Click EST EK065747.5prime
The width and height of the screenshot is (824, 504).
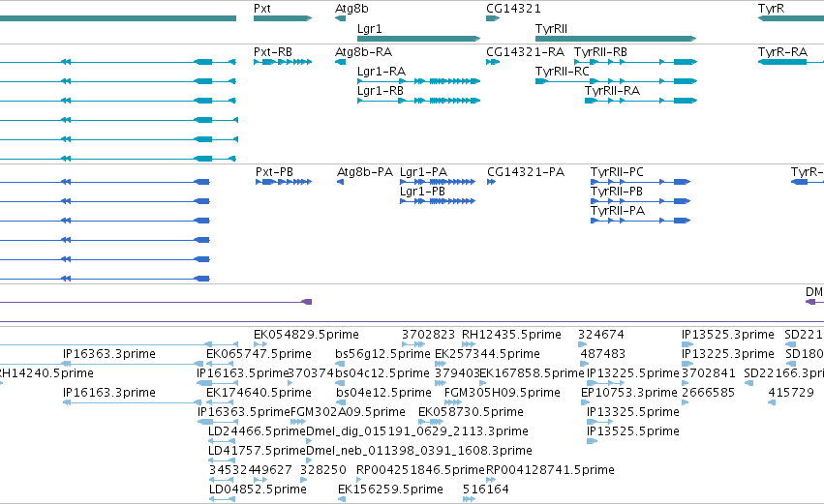tap(259, 354)
